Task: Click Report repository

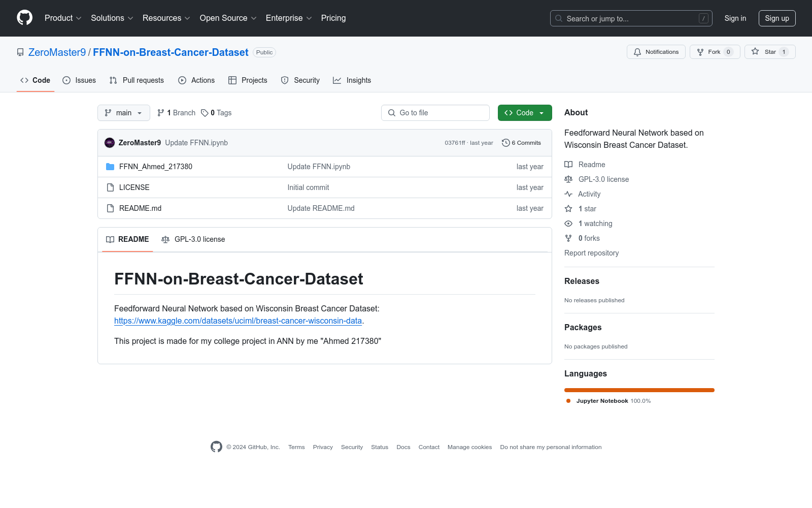Action: (x=591, y=253)
